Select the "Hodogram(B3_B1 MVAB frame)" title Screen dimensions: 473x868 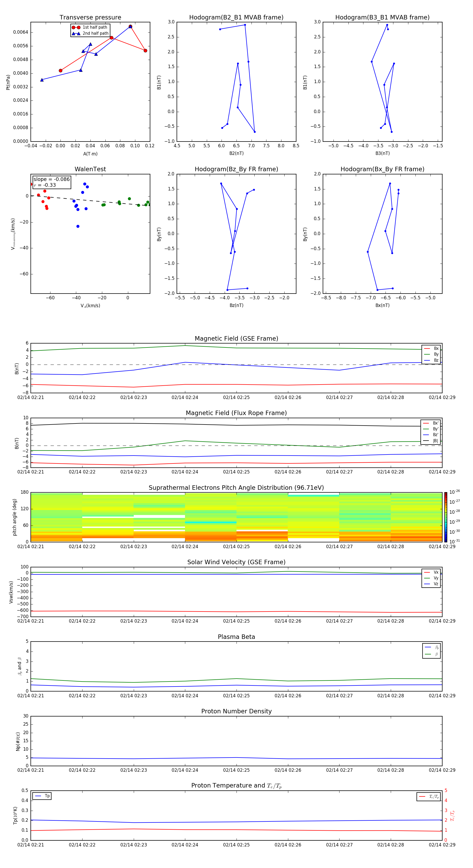[x=382, y=18]
